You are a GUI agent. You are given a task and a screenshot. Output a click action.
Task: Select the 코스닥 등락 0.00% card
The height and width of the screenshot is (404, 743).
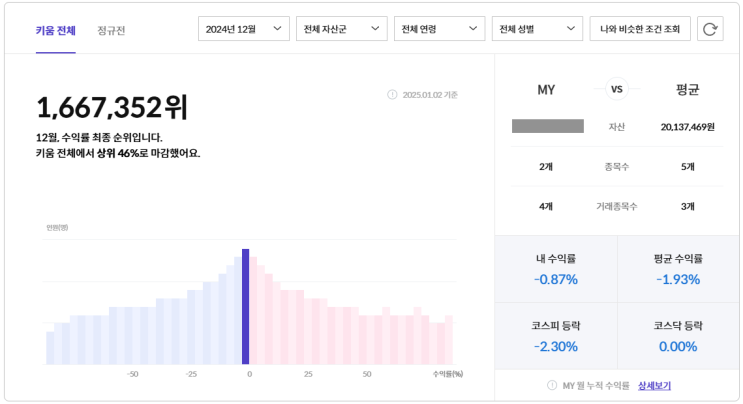point(679,336)
